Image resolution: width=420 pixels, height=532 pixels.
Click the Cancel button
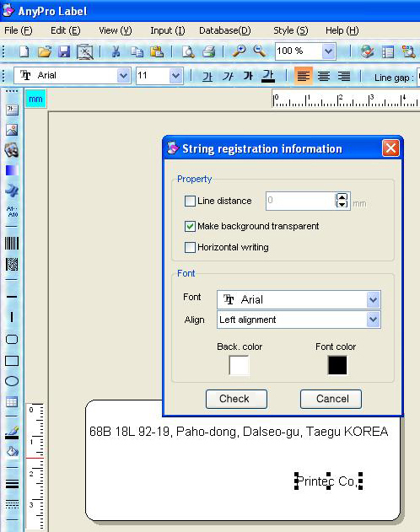331,399
